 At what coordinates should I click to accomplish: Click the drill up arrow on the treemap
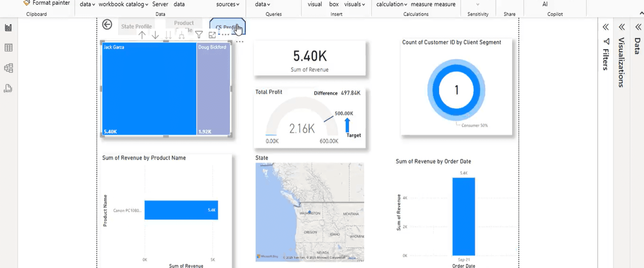(142, 35)
